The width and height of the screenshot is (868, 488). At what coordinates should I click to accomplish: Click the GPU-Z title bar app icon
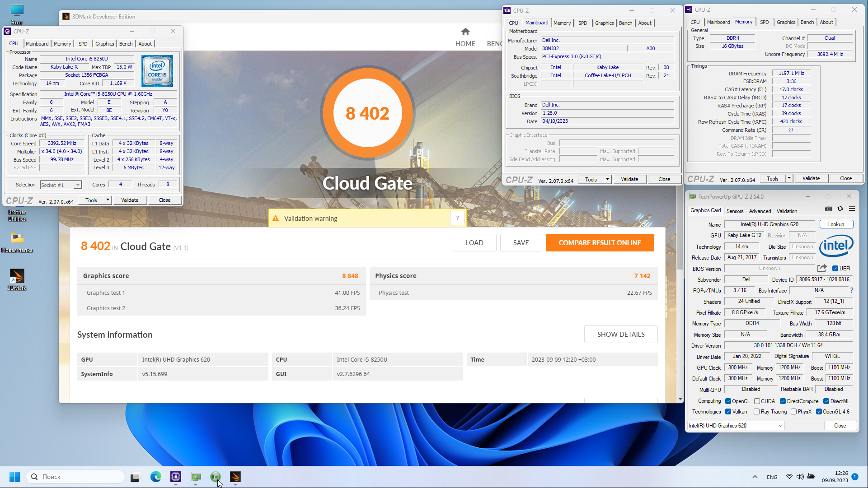pyautogui.click(x=692, y=197)
